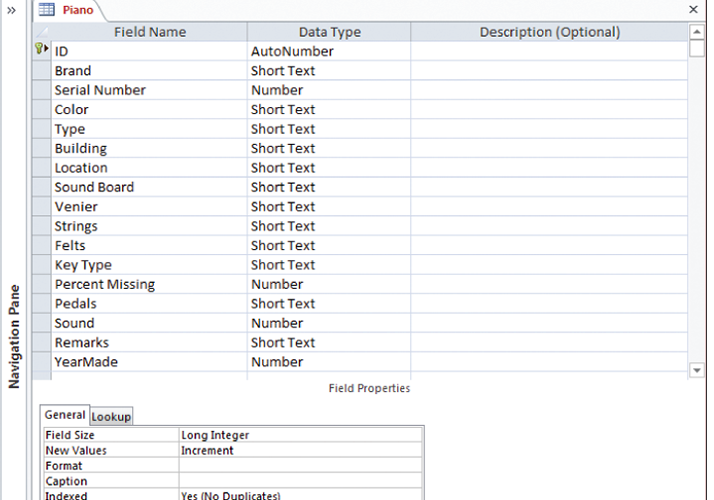Image resolution: width=714 pixels, height=500 pixels.
Task: Select the Type field name cell
Action: click(x=149, y=129)
